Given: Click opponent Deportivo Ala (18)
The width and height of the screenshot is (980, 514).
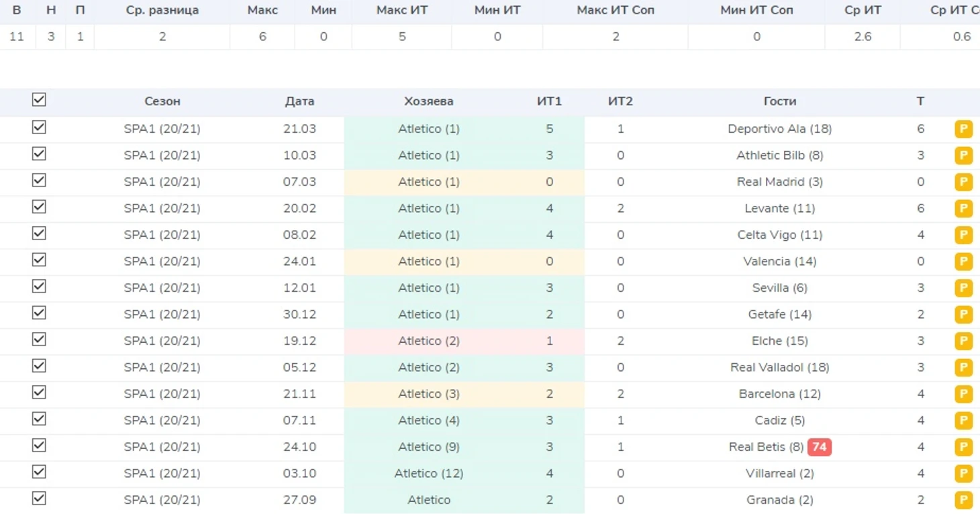Looking at the screenshot, I should point(780,129).
